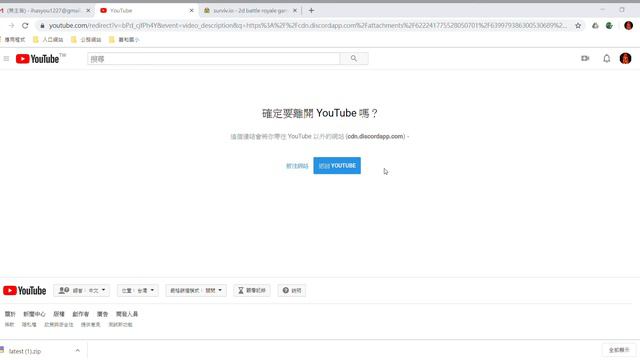This screenshot has height=360, width=640.
Task: Open the 廣告 advertising footer link
Action: click(x=102, y=314)
